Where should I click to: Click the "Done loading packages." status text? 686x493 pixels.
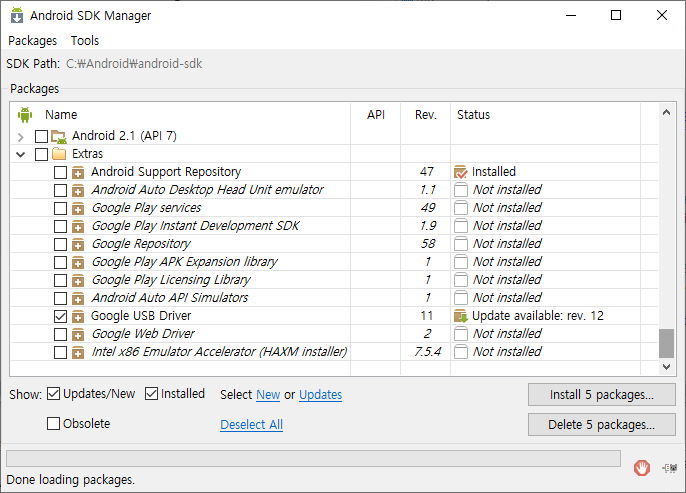(70, 480)
